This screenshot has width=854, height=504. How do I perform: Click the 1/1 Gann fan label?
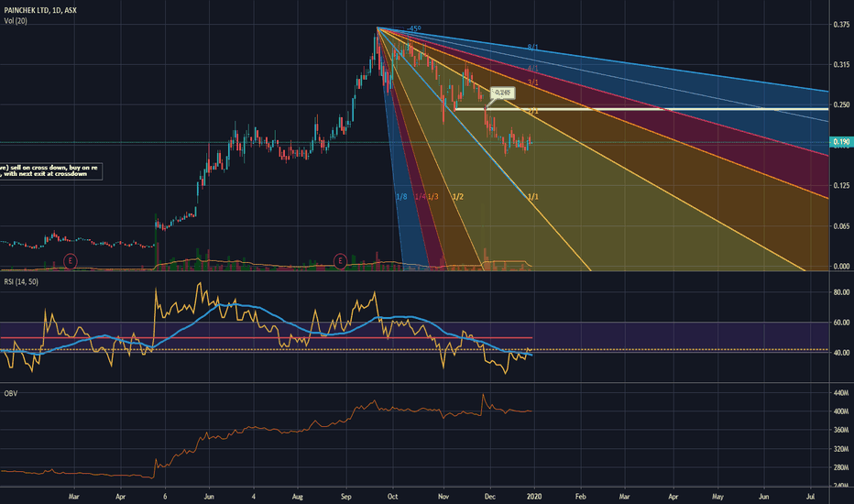point(532,197)
